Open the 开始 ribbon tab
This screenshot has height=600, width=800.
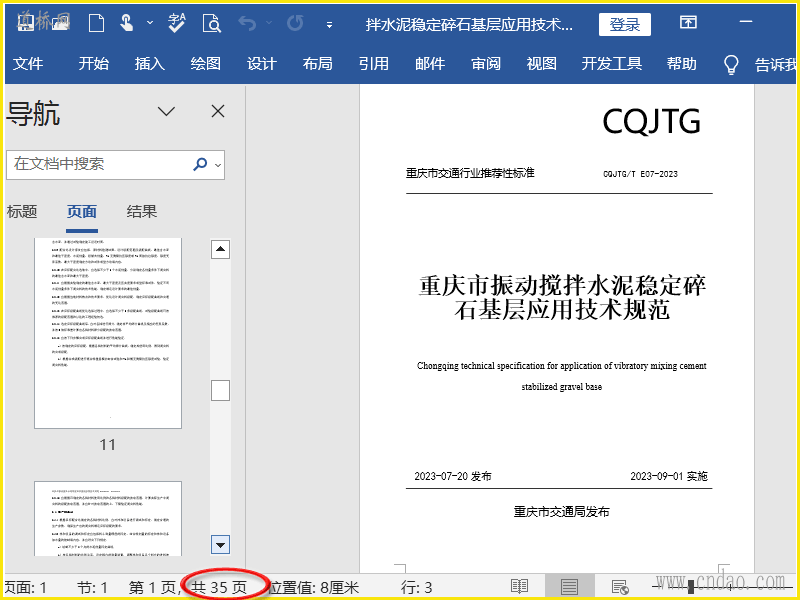coord(93,64)
